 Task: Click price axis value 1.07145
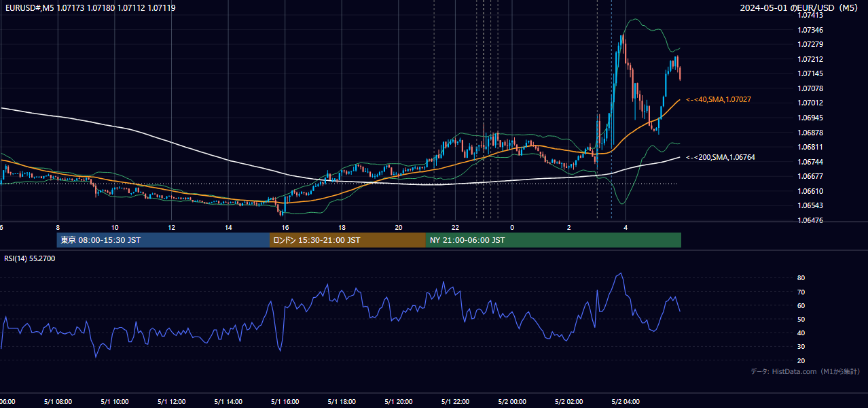click(810, 73)
